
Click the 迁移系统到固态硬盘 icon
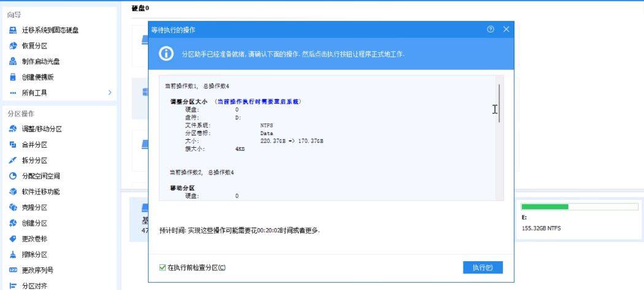click(x=12, y=30)
